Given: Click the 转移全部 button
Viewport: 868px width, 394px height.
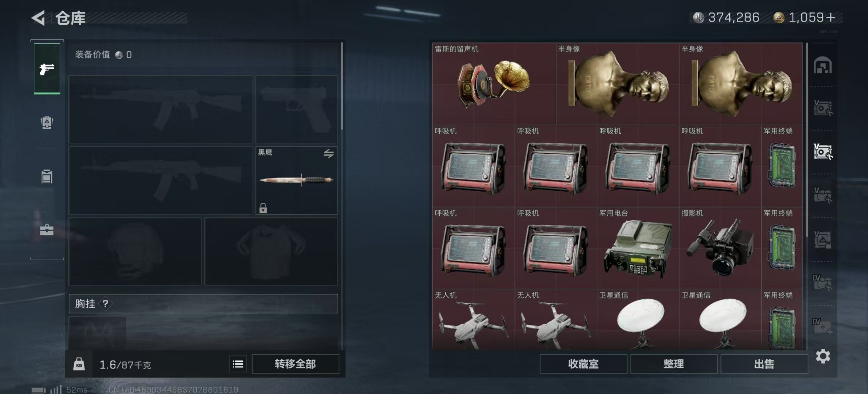Looking at the screenshot, I should [295, 364].
